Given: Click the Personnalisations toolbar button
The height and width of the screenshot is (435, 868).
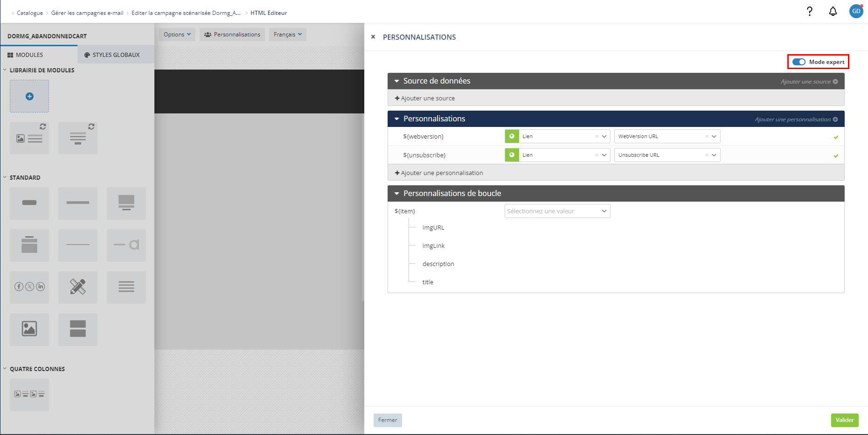Looking at the screenshot, I should click(232, 35).
